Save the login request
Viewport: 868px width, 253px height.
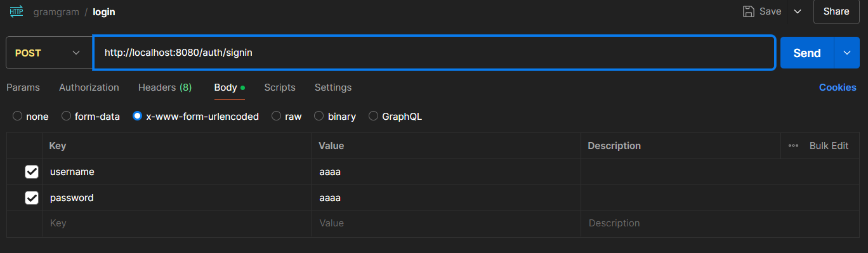[x=763, y=11]
